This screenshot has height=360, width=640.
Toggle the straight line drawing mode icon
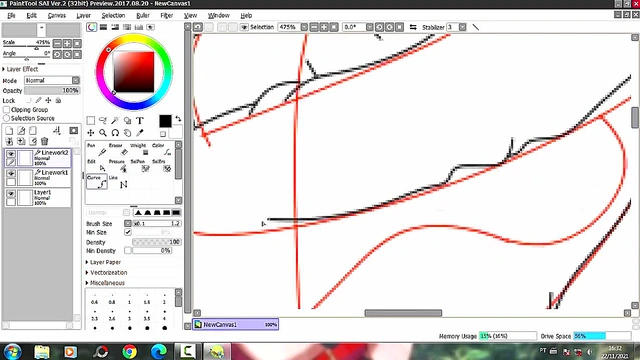pyautogui.click(x=476, y=27)
